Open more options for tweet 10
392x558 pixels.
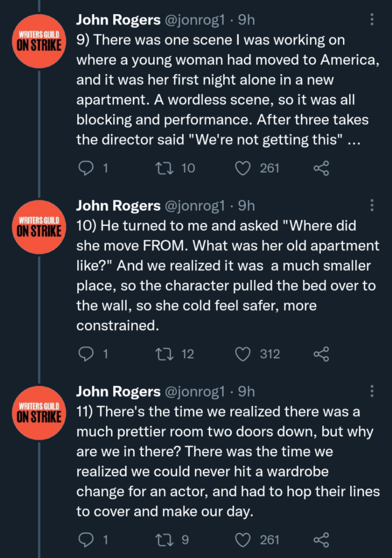(x=372, y=205)
